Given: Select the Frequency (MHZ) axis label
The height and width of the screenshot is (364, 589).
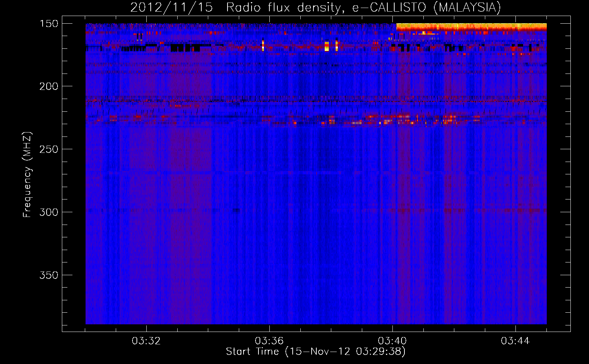Looking at the screenshot, I should [27, 175].
